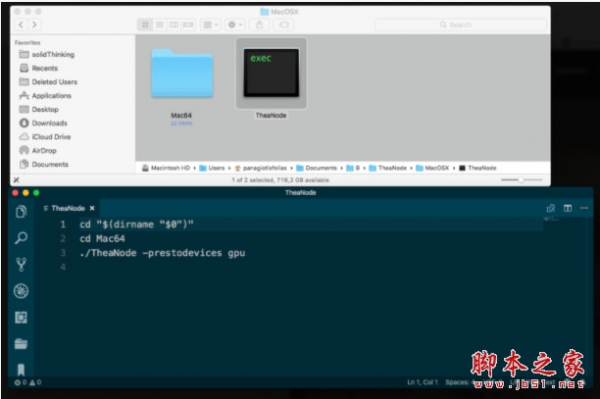The height and width of the screenshot is (399, 600).
Task: Open Downloads in Finder sidebar
Action: point(49,123)
